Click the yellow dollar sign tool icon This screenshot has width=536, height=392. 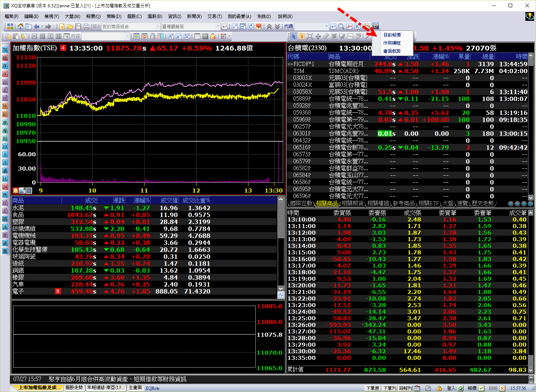coord(302,36)
